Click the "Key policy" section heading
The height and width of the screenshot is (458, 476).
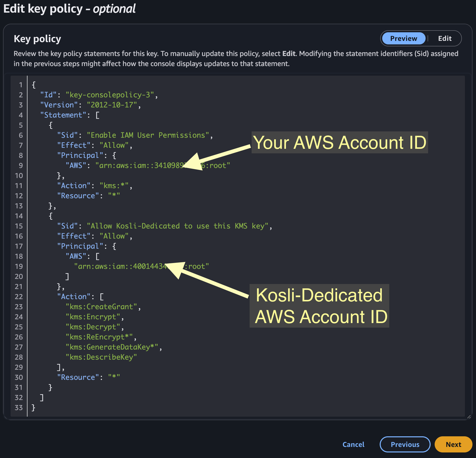[37, 39]
